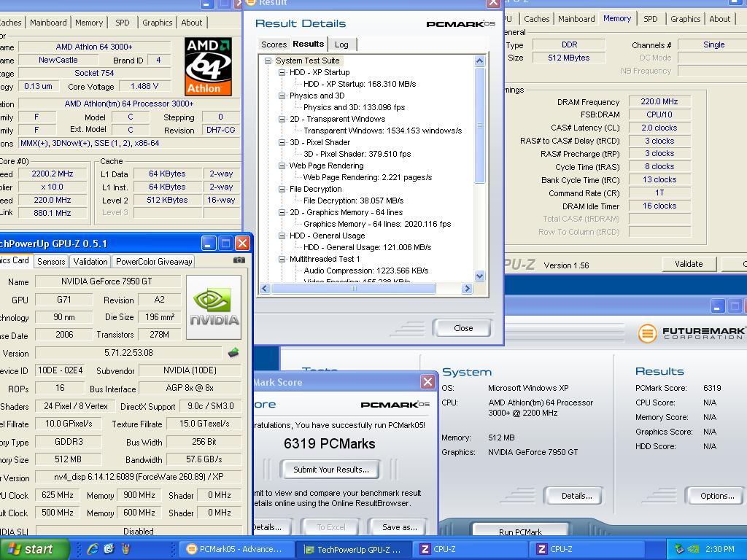Click the Run PCMark button

[x=520, y=531]
